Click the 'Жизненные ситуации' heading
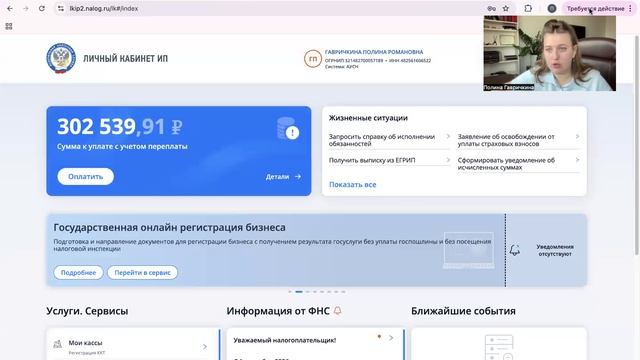The image size is (640, 360). coord(368,118)
